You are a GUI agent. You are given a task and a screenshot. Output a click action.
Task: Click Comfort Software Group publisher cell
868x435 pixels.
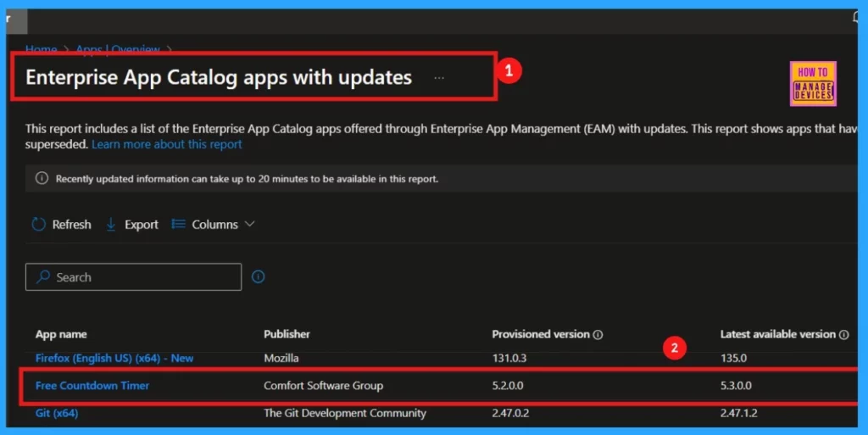[x=323, y=386]
